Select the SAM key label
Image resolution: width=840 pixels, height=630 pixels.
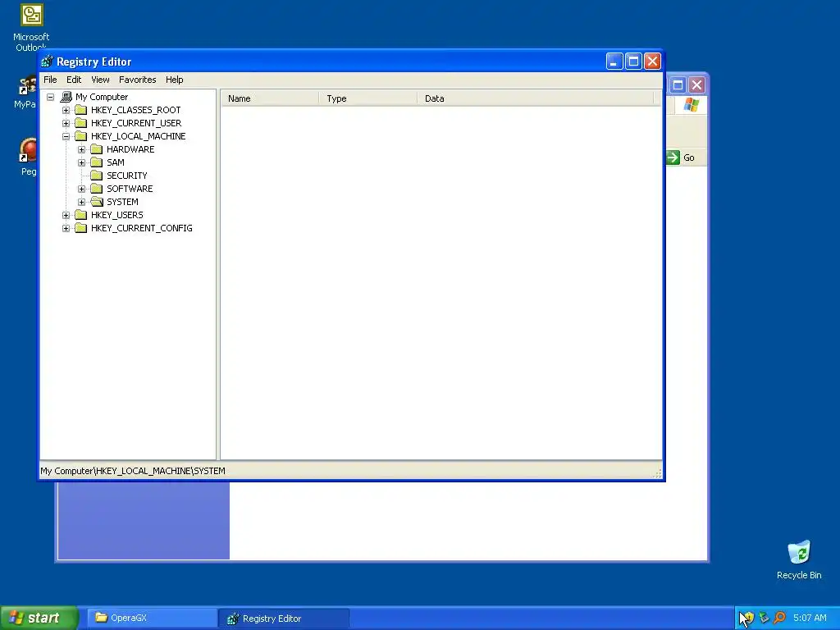(115, 162)
